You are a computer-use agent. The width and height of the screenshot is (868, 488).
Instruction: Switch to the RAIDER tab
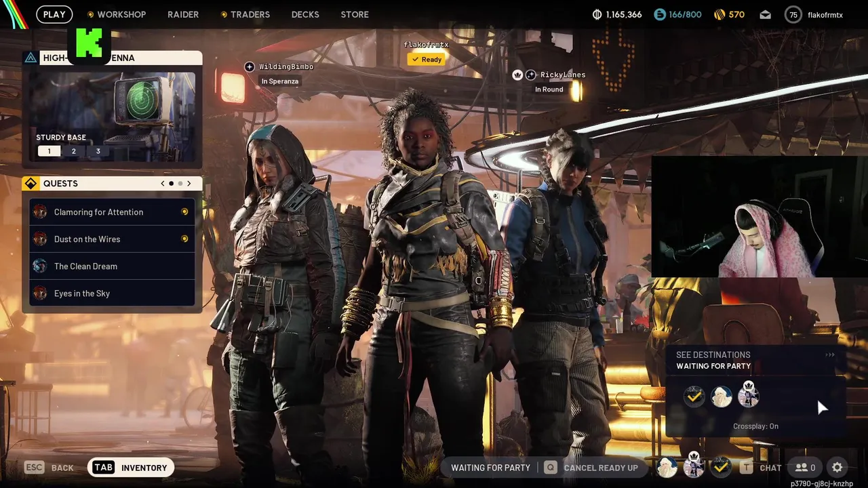point(183,14)
